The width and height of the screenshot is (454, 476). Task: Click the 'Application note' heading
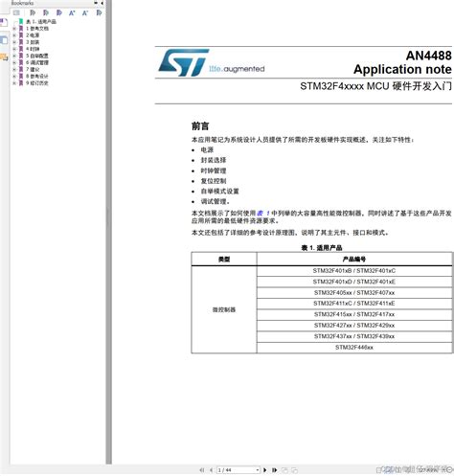click(x=402, y=69)
